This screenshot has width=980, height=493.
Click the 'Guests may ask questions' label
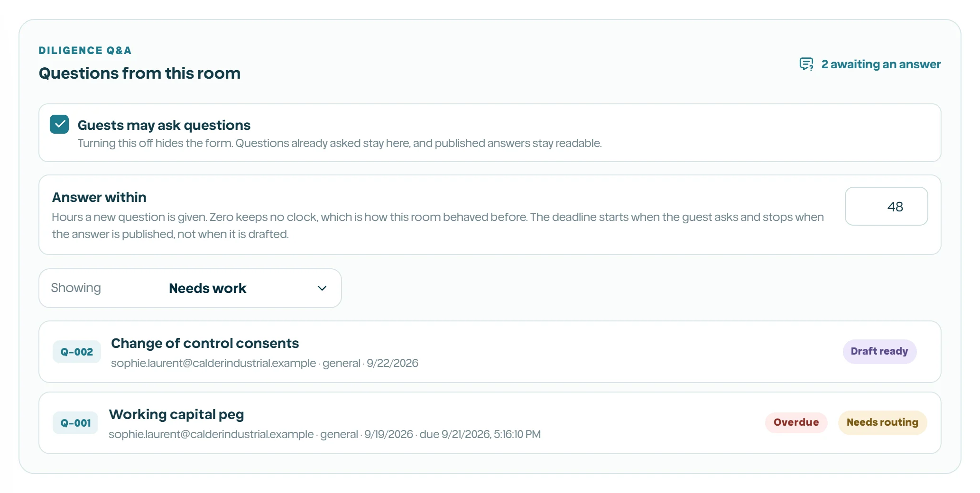[x=164, y=125]
